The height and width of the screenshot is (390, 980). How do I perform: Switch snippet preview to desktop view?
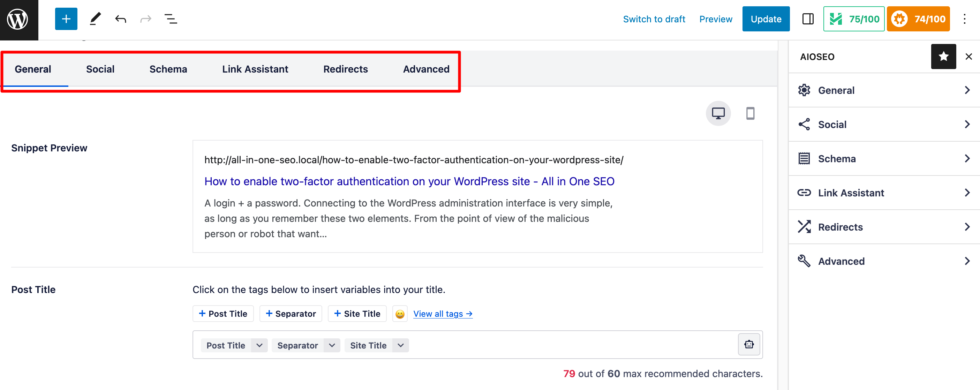pos(718,113)
